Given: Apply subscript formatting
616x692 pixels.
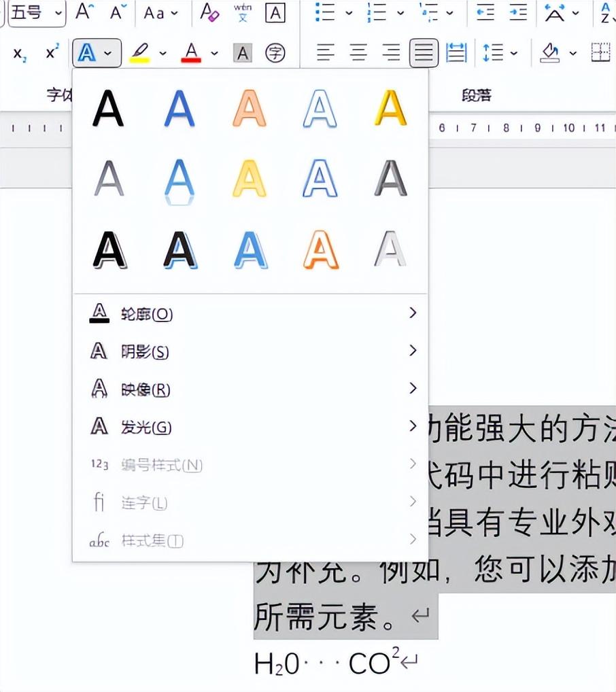Looking at the screenshot, I should (x=18, y=52).
